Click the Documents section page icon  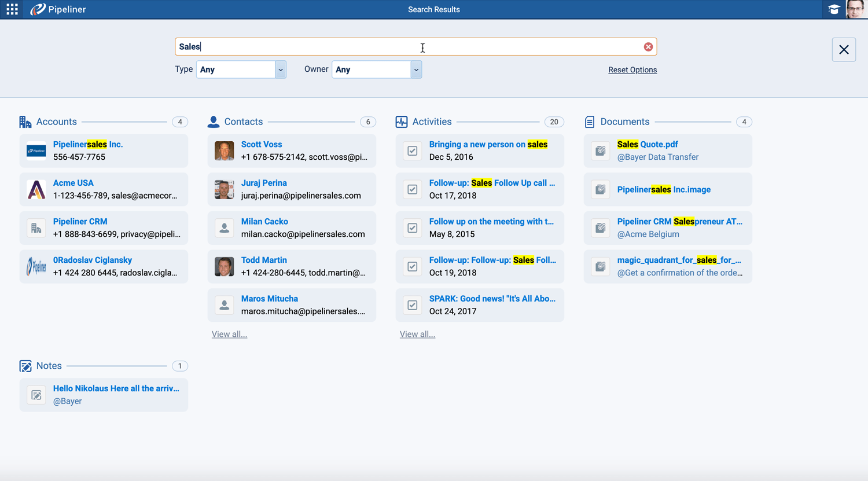[590, 122]
